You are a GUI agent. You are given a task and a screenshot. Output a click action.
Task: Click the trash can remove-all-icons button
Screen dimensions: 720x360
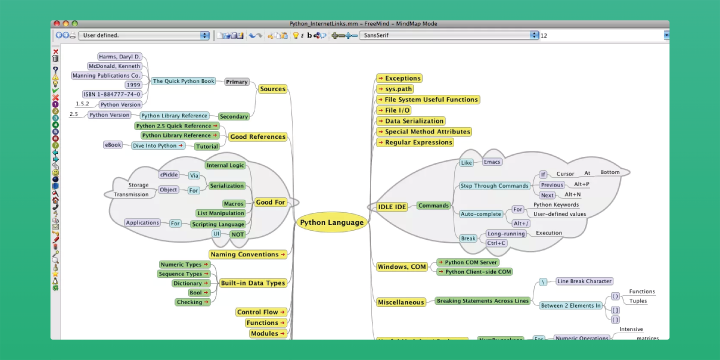coord(56,59)
